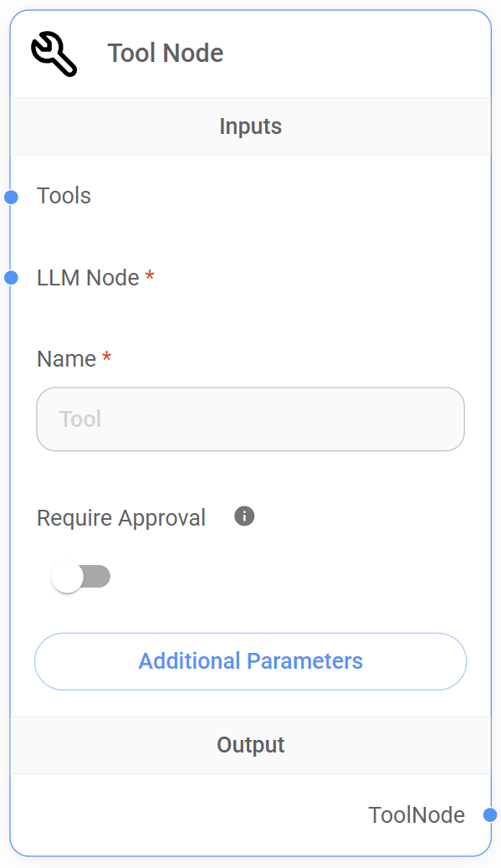Screen dimensions: 501x868
Task: Click the Tools input label
Action: click(x=64, y=196)
